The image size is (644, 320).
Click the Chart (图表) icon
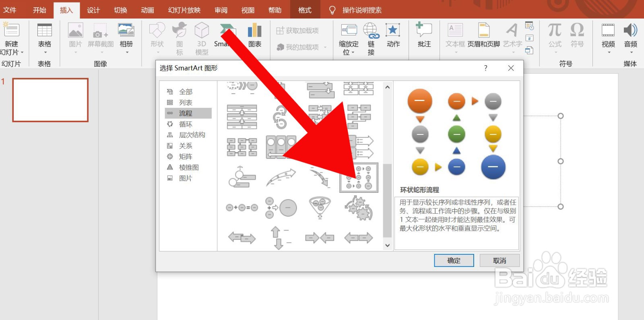click(x=254, y=30)
